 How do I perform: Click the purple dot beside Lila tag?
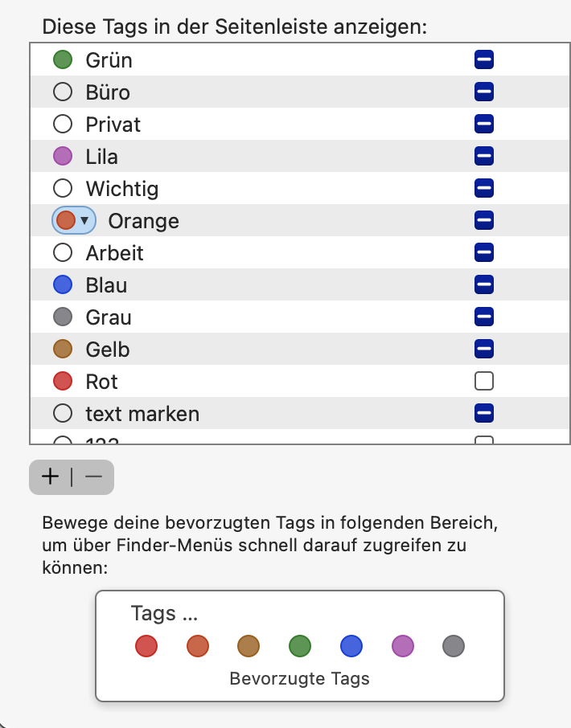coord(63,157)
